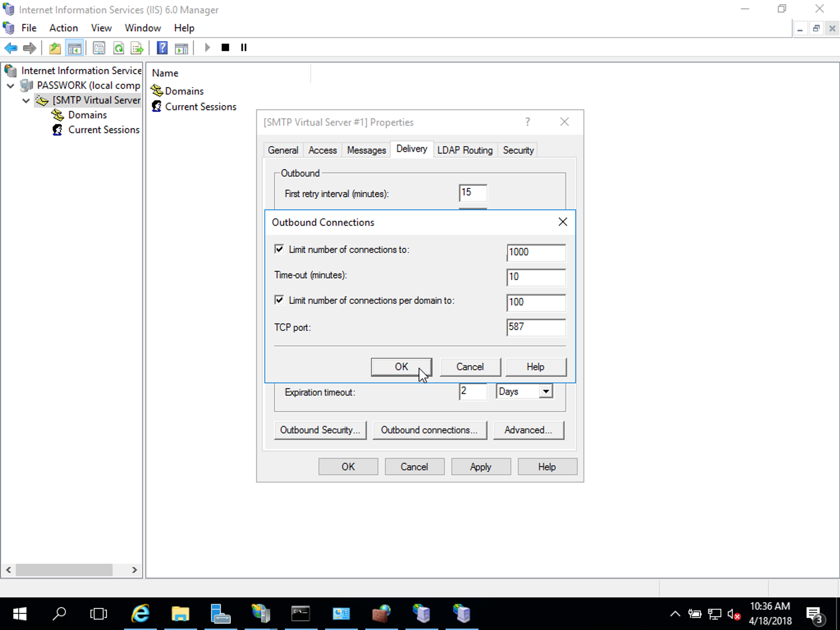Pause the SMTP virtual server
The height and width of the screenshot is (630, 840).
coord(243,47)
